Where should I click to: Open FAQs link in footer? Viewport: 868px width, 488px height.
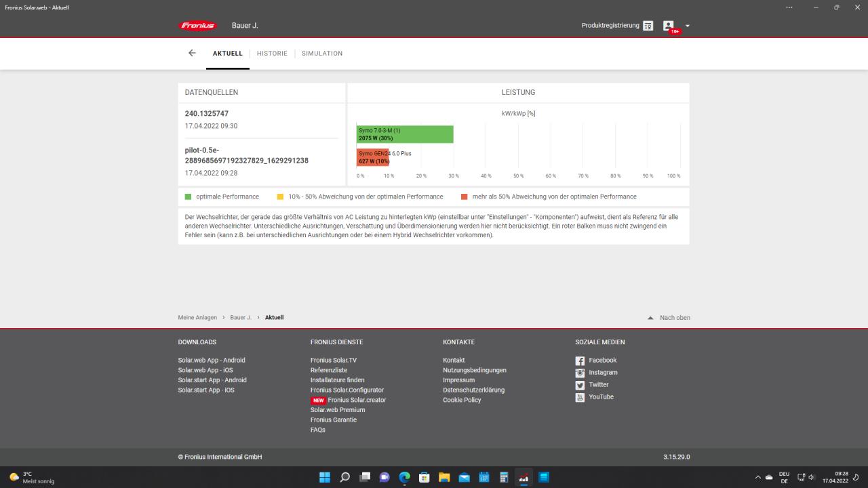[x=318, y=430]
